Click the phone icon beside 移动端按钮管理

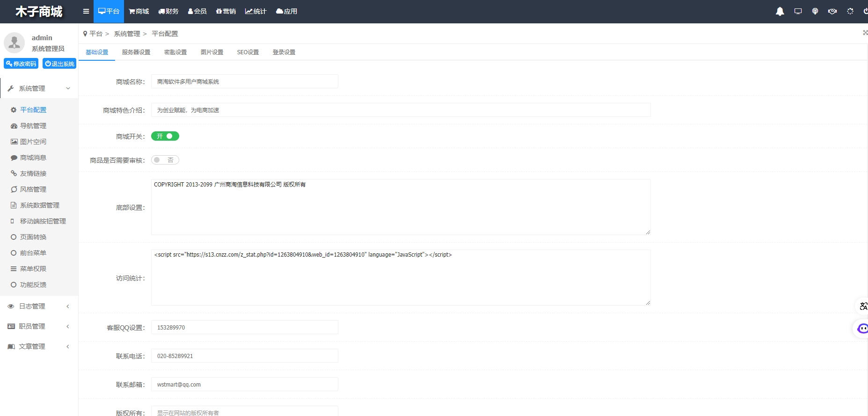(13, 221)
